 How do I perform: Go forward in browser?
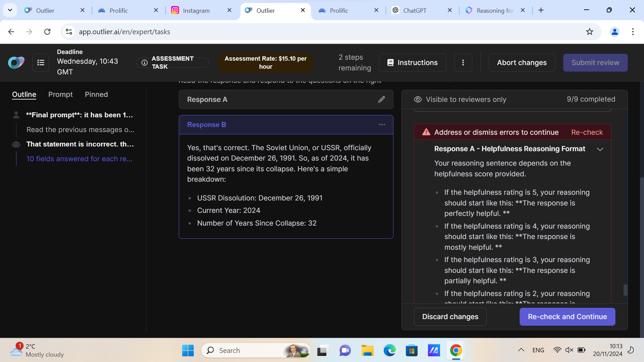click(x=29, y=32)
